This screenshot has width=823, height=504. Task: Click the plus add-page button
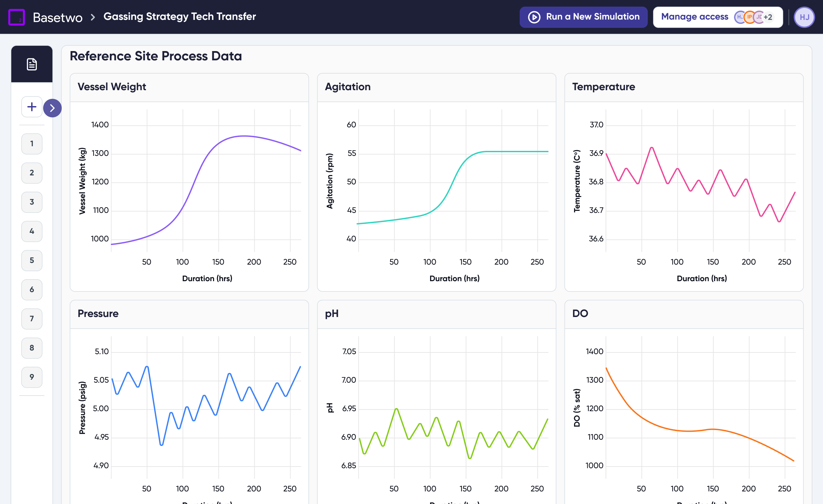click(32, 107)
